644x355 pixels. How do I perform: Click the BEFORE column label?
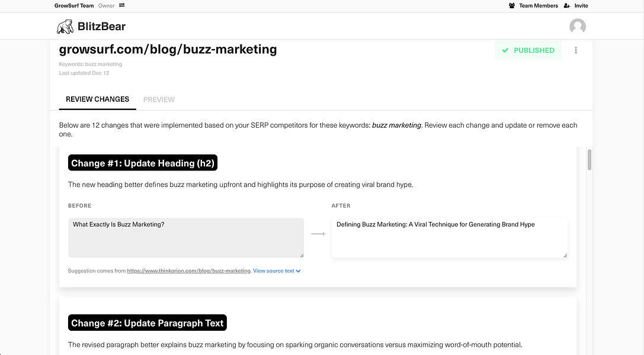coord(79,206)
